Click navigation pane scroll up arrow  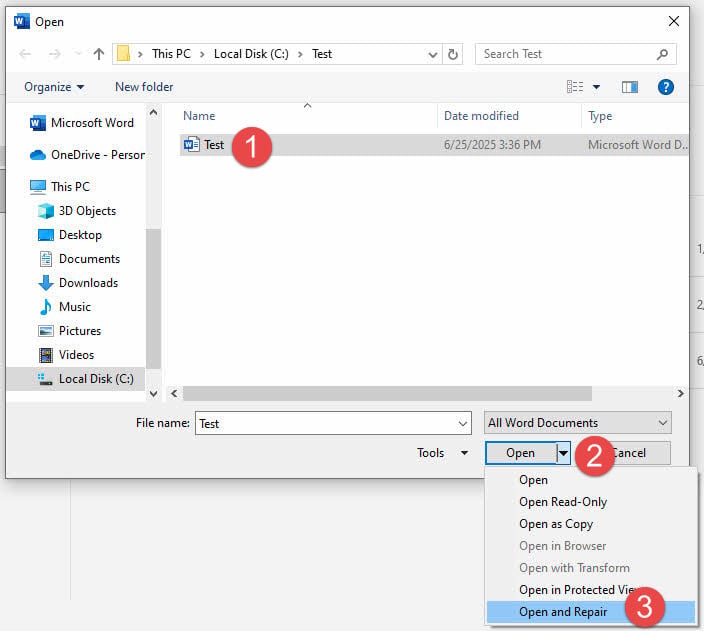[x=154, y=112]
